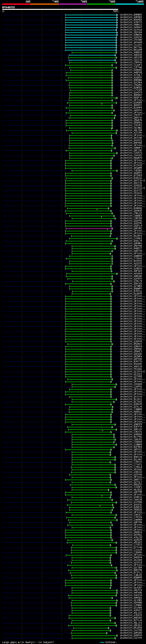
Task: Click the UniRef100_Q39EI1 label
Action: pos(131,497)
